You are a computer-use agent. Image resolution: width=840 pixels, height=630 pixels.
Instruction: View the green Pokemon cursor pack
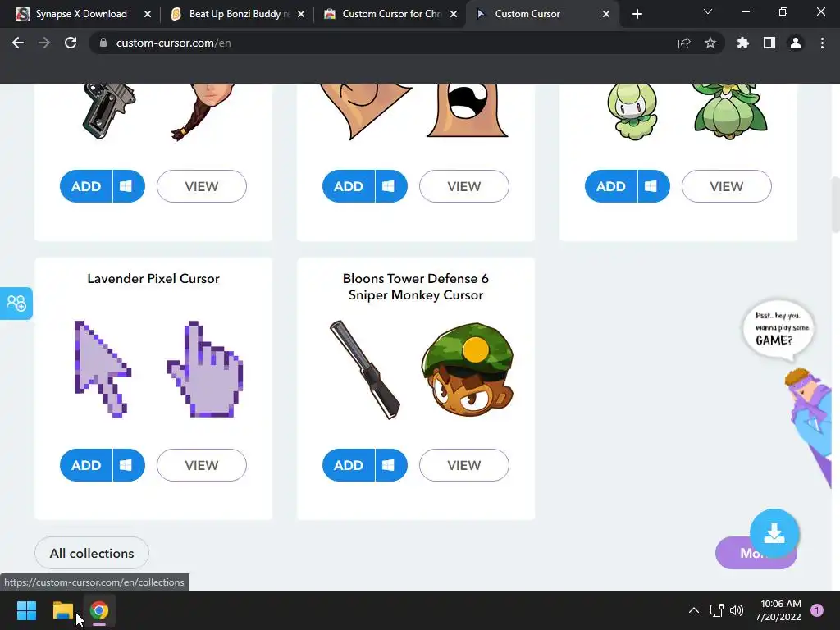pyautogui.click(x=727, y=186)
